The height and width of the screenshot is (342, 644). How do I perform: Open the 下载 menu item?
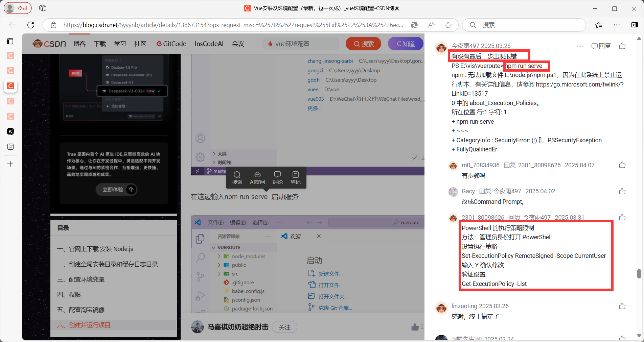click(100, 44)
